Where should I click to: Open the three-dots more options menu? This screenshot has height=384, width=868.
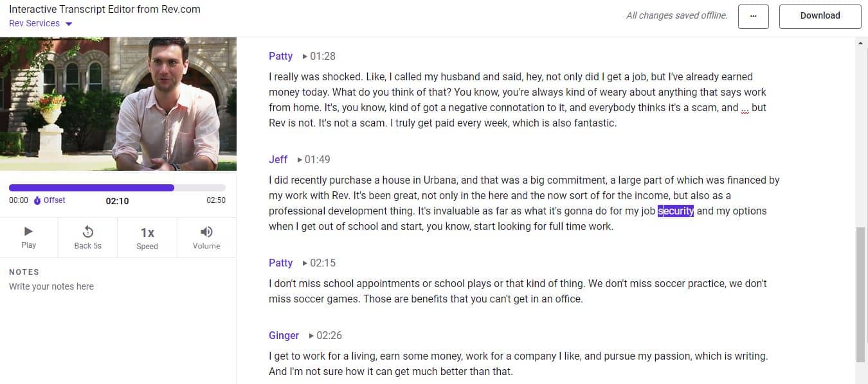[754, 16]
